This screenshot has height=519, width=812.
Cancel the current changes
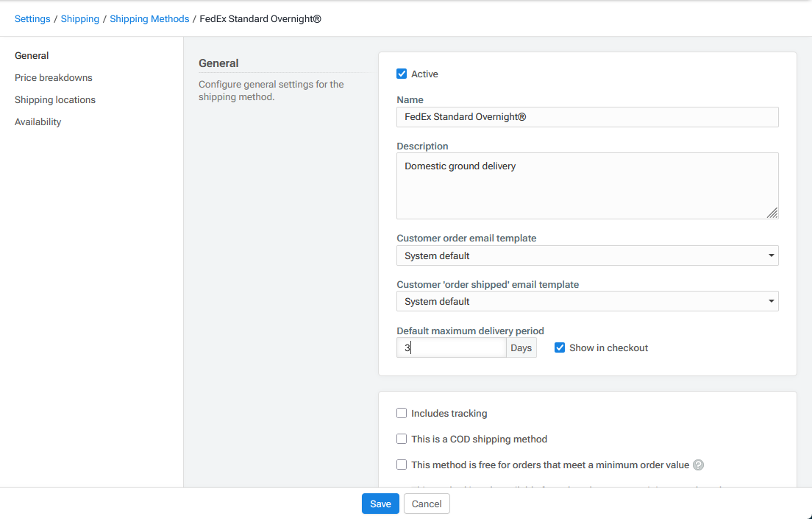(x=427, y=504)
